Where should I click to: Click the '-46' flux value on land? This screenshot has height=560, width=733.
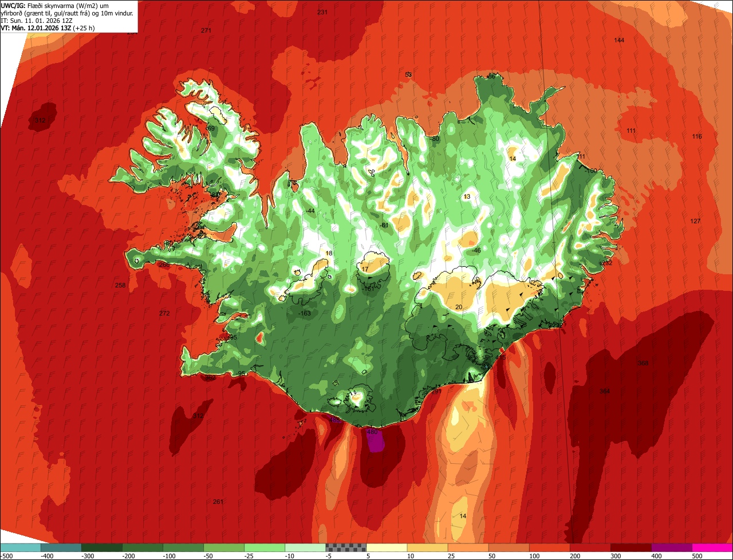click(476, 251)
